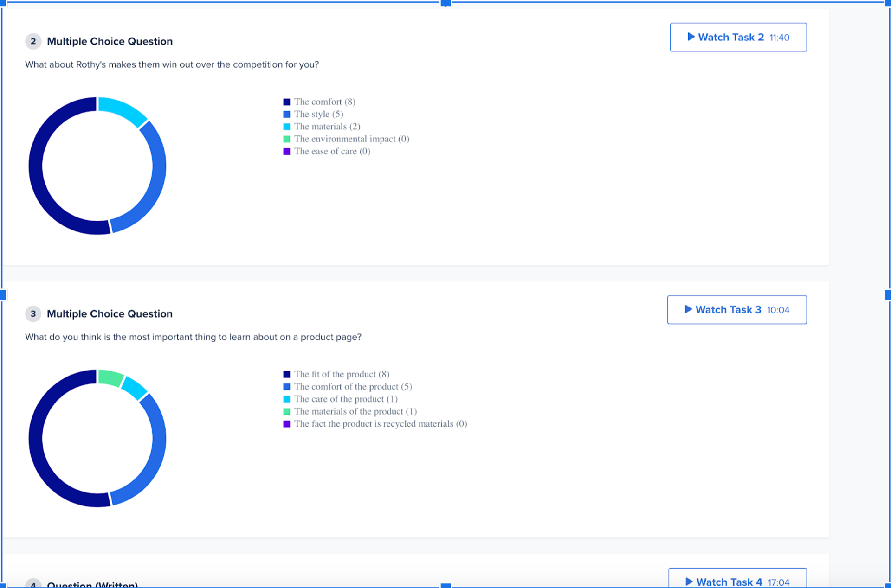The image size is (891, 588).
Task: Click 'The fit of the product (8)' label
Action: [342, 374]
